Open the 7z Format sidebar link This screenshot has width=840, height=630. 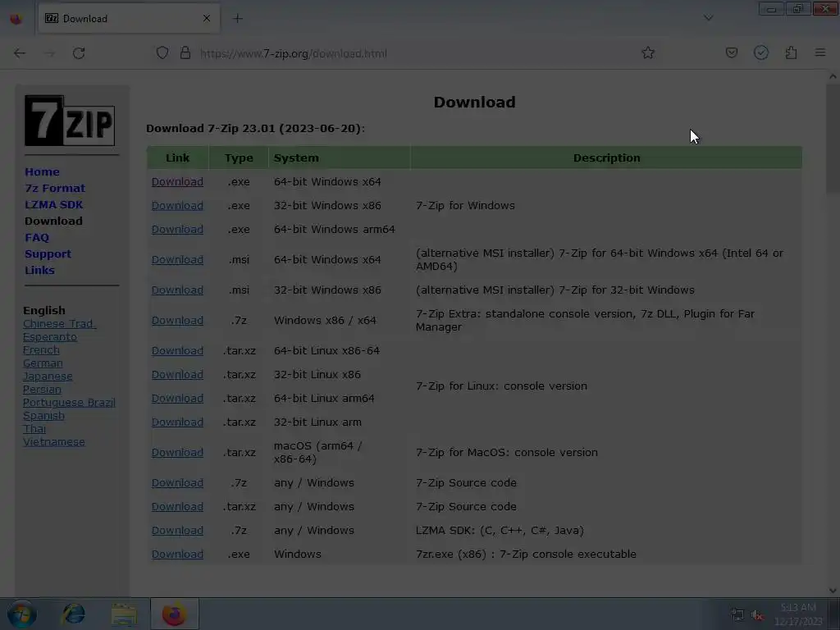click(x=55, y=188)
